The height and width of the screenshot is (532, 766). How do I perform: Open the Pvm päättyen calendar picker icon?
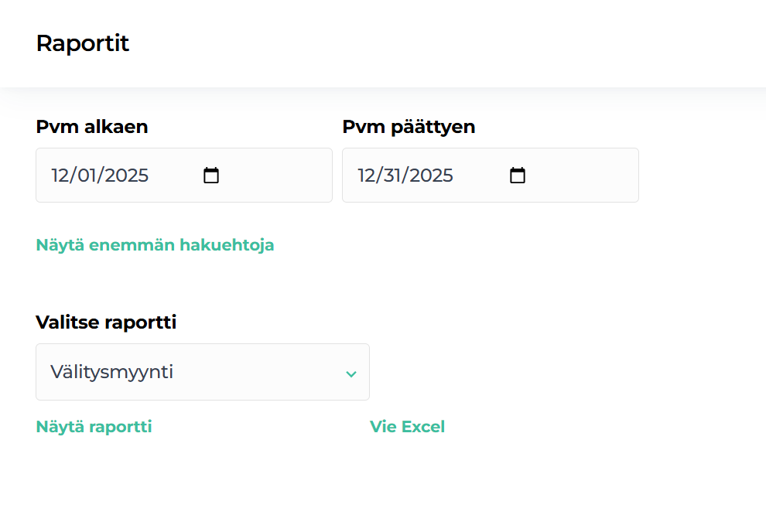517,176
